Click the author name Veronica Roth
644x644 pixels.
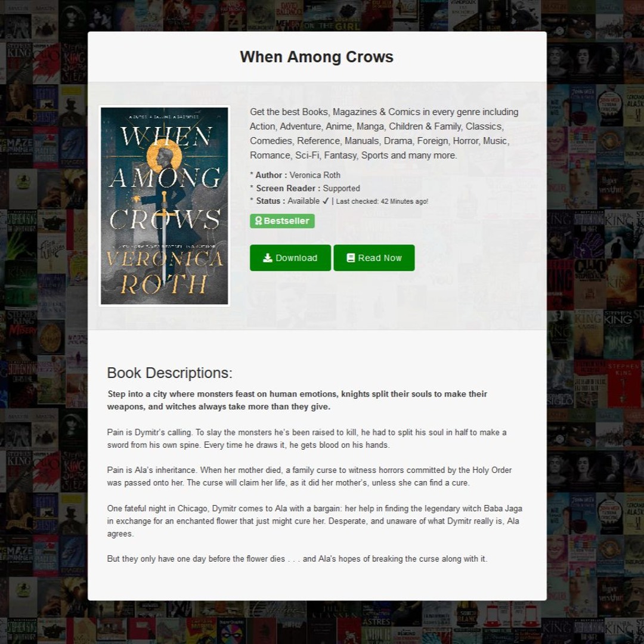[x=315, y=175]
